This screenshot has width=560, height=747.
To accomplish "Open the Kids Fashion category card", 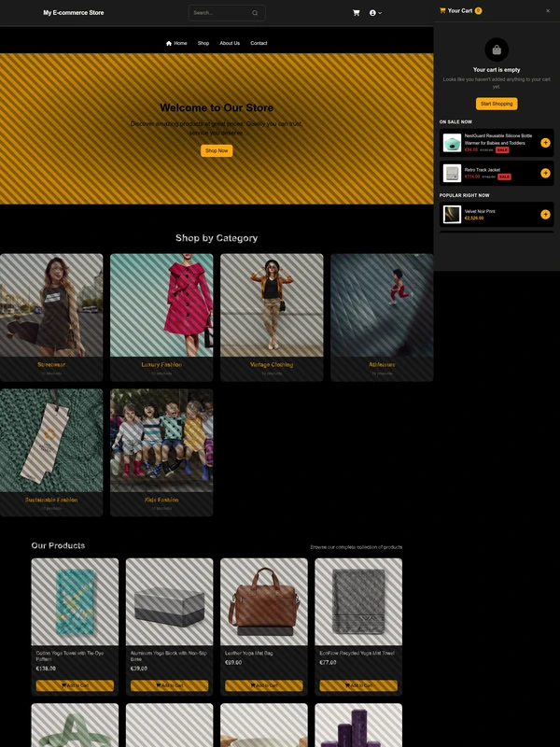I will (x=161, y=453).
